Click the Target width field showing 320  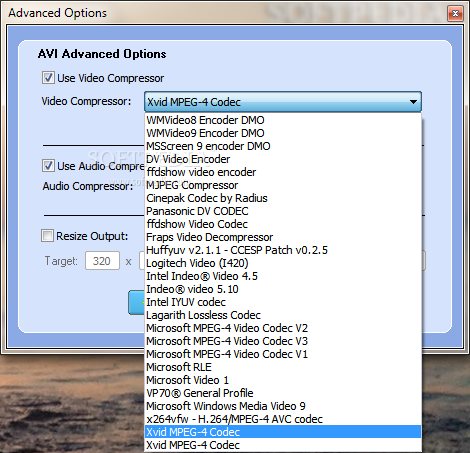click(x=102, y=261)
